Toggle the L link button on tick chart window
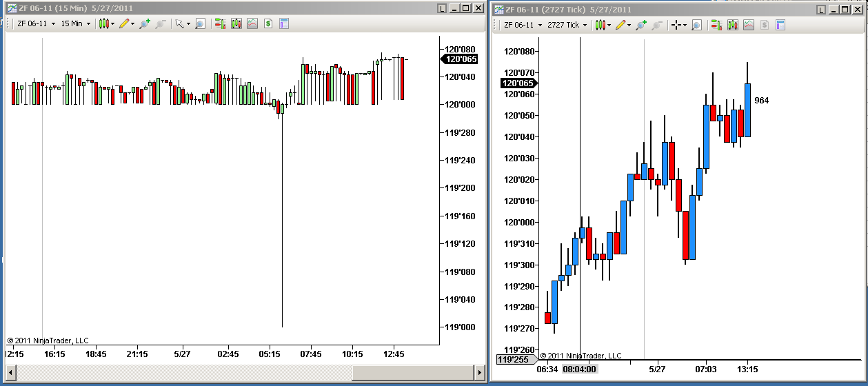This screenshot has width=868, height=386. click(820, 10)
